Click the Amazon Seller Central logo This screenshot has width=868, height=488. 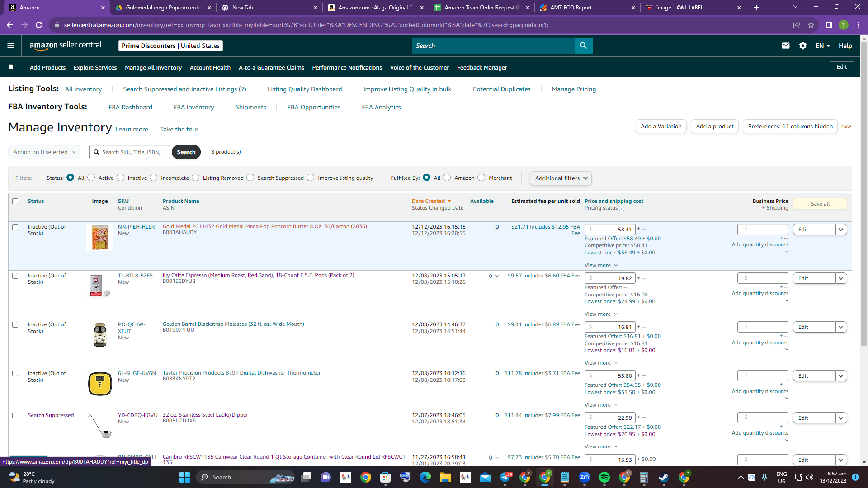66,45
